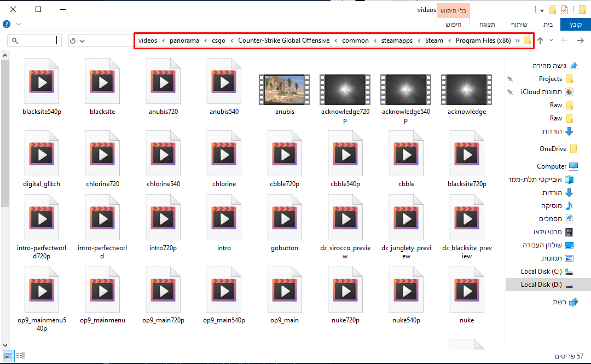Select the op9_main540p file icon
591x364 pixels.
[224, 290]
